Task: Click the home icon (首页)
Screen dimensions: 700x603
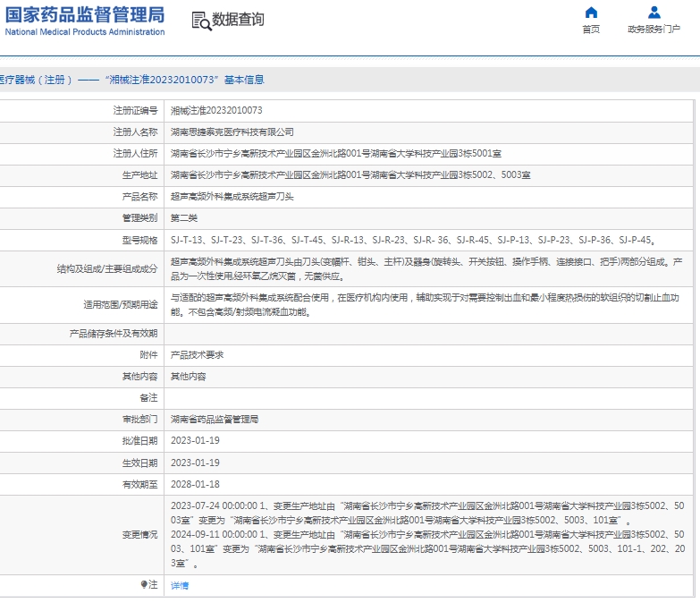Action: point(591,12)
